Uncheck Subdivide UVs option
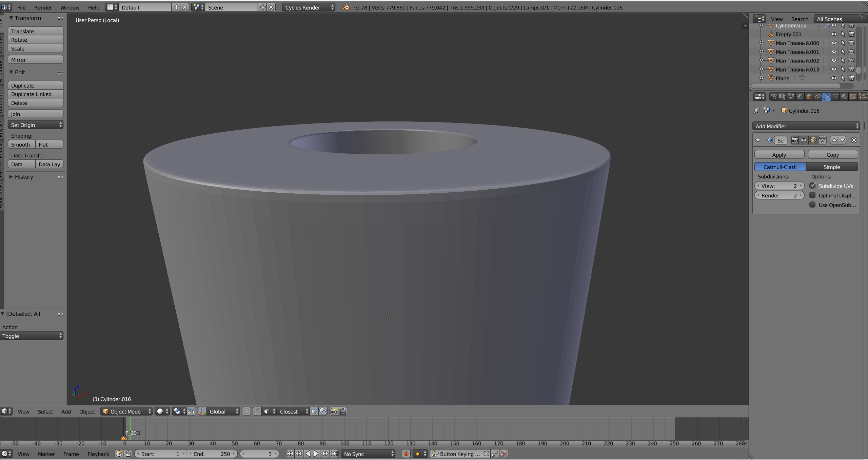This screenshot has height=460, width=868. [812, 186]
